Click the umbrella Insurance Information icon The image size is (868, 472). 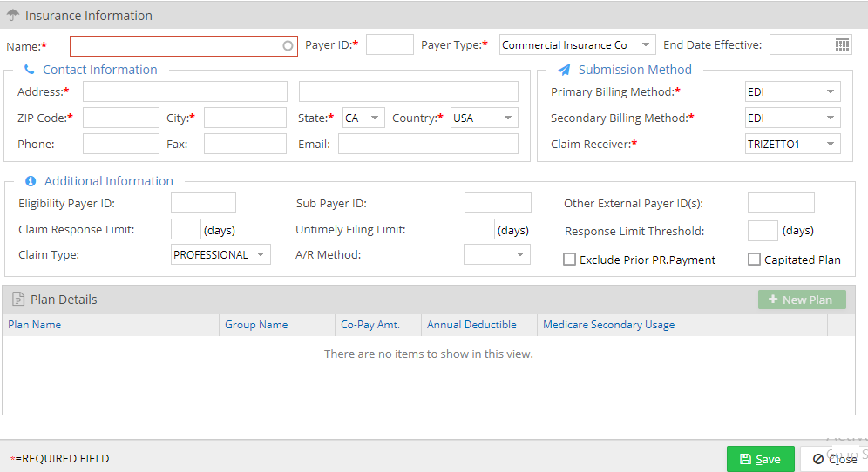click(13, 16)
